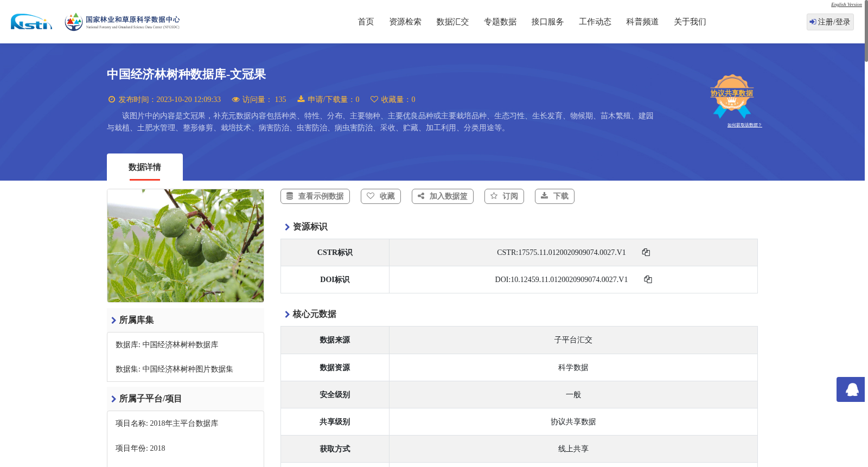Open the English Version link
Viewport: 868px width, 467px height.
click(x=846, y=4)
